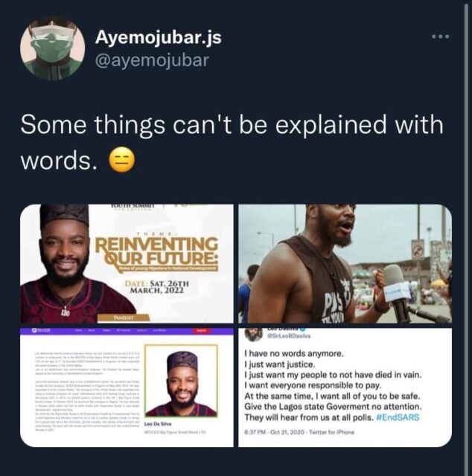Screen dimensions: 472x476
Task: Click the Ayemojubar.js display name
Action: pyautogui.click(x=159, y=38)
